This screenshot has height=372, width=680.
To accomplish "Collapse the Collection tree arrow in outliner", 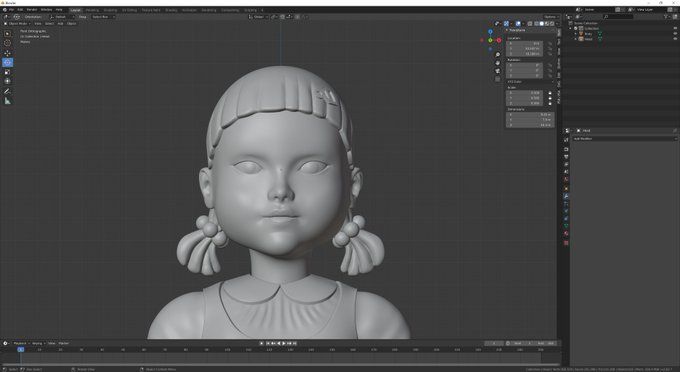I will point(570,28).
